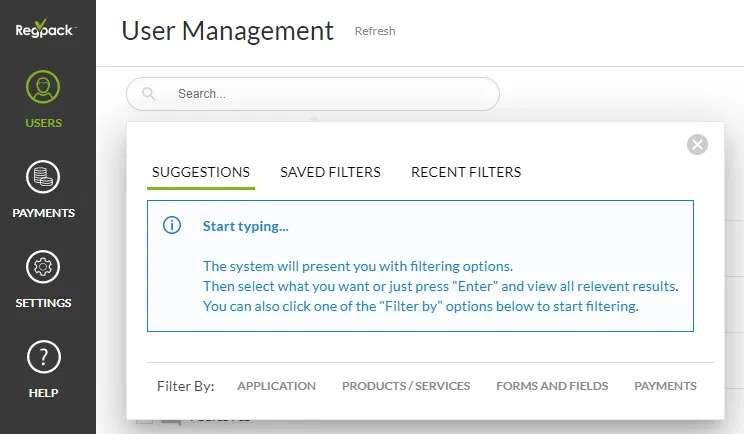The height and width of the screenshot is (434, 744).
Task: Filter by Application
Action: point(277,386)
